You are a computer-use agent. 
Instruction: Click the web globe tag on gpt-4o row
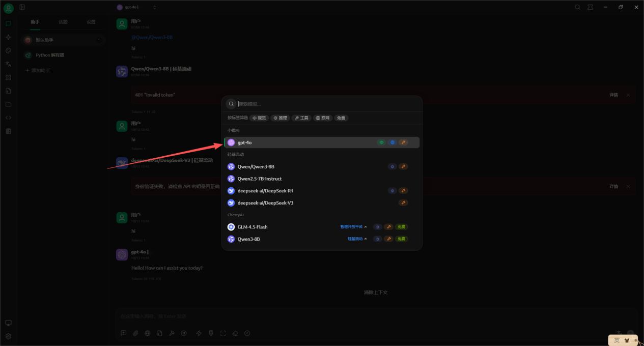(x=392, y=142)
